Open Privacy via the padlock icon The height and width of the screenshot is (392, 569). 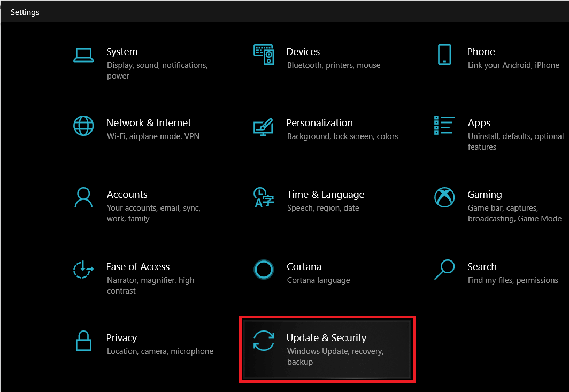pyautogui.click(x=83, y=341)
